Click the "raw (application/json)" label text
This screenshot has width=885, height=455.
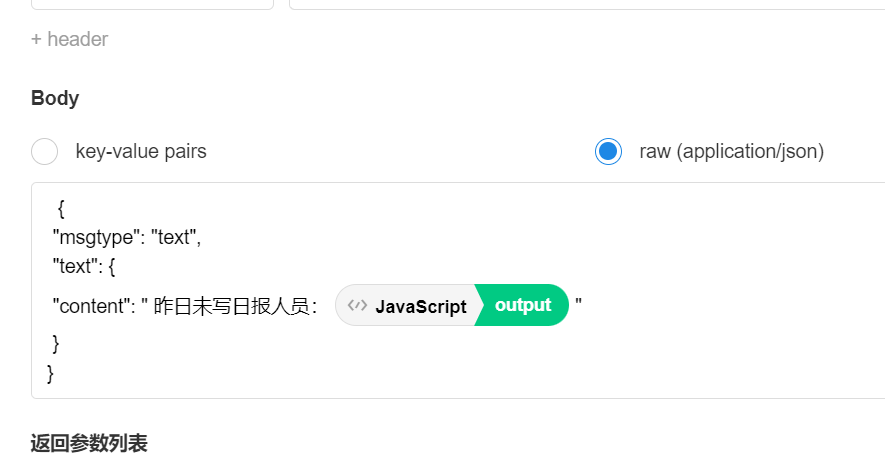[x=731, y=152]
